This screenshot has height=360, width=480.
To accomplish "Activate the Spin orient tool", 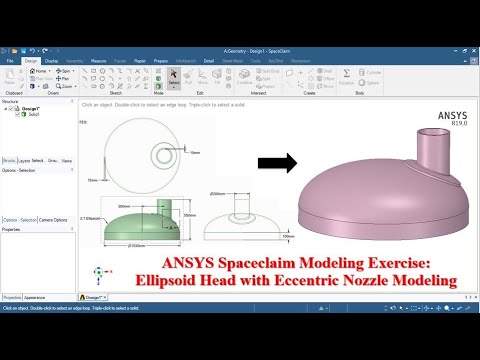I will (x=63, y=71).
